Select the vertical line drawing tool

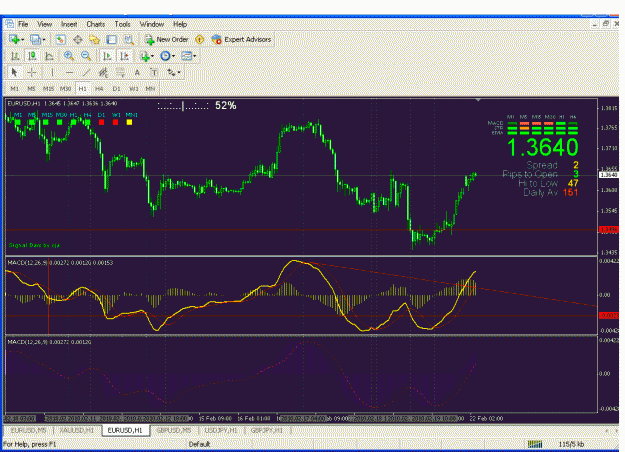click(52, 73)
